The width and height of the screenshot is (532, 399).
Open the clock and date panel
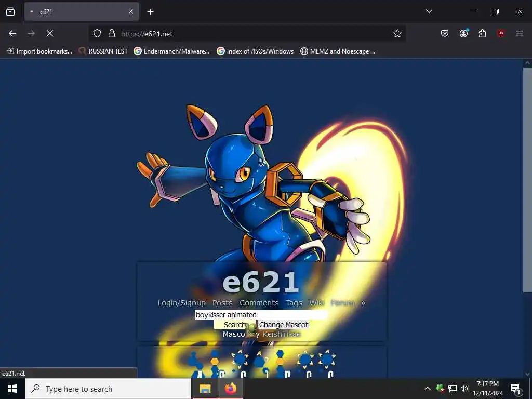click(488, 389)
